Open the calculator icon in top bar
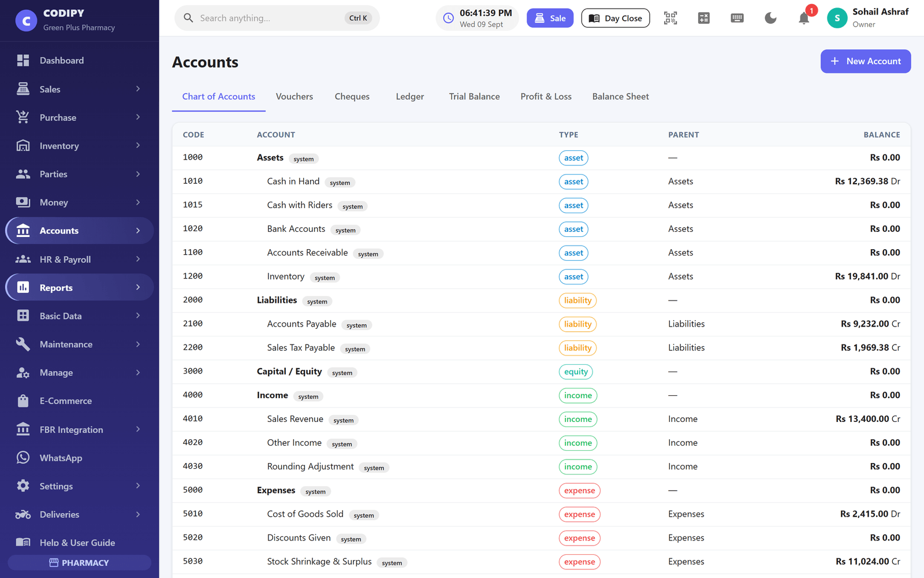 [x=704, y=18]
